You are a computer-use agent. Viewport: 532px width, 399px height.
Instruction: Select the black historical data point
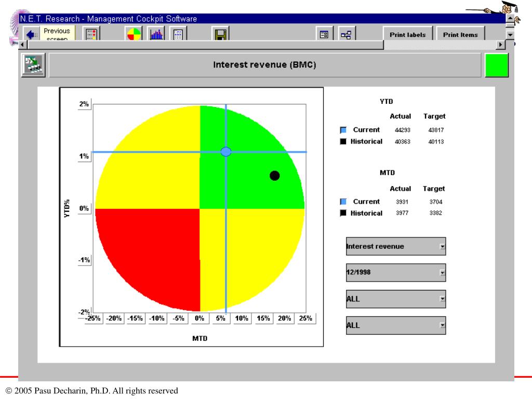point(274,176)
